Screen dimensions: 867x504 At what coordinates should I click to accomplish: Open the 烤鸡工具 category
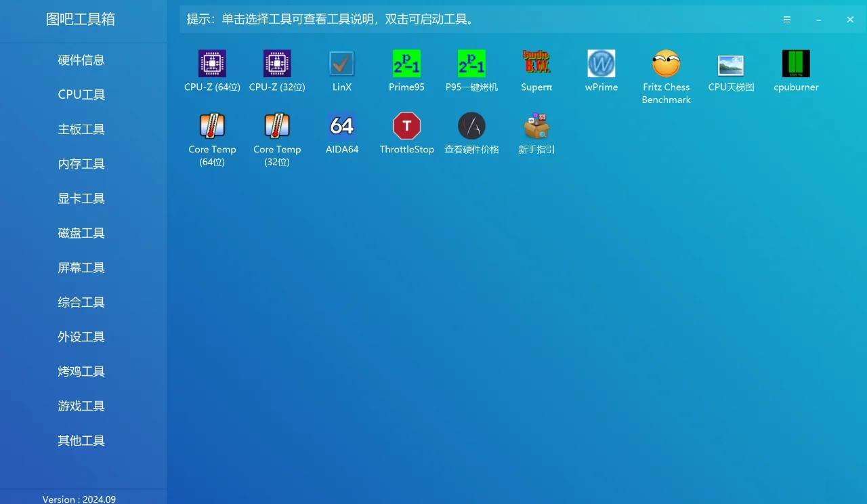tap(81, 371)
